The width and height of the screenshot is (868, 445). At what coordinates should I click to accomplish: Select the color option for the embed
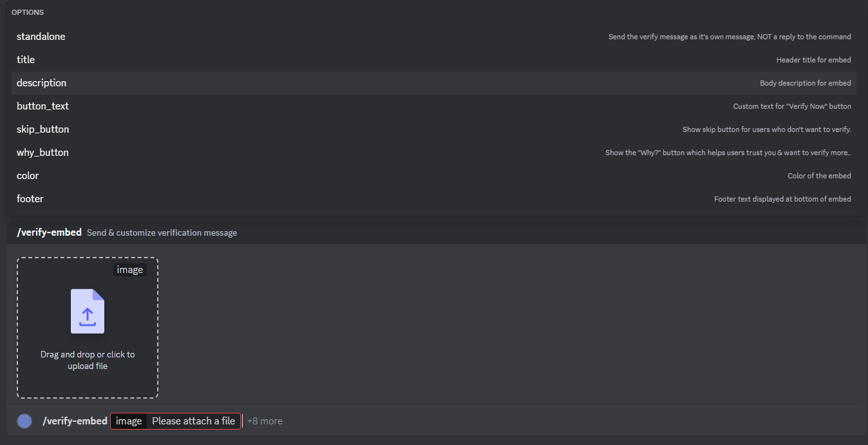(x=28, y=175)
